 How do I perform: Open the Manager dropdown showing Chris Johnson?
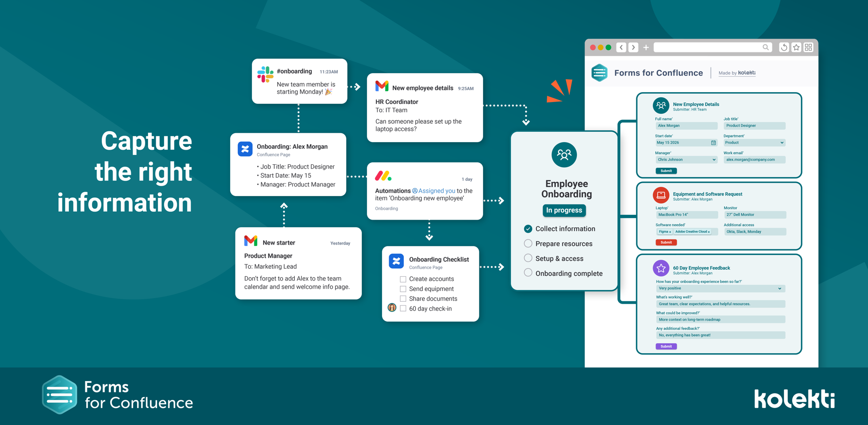(x=686, y=160)
